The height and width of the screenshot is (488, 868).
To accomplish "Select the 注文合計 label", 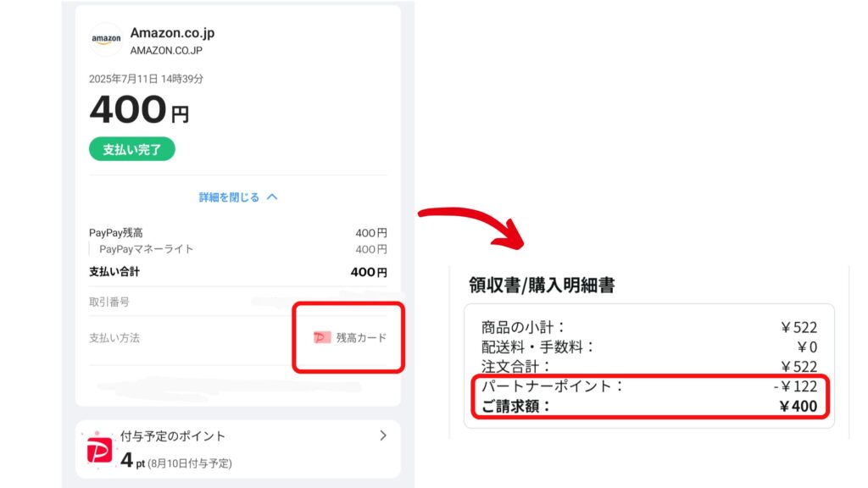I will [x=516, y=366].
